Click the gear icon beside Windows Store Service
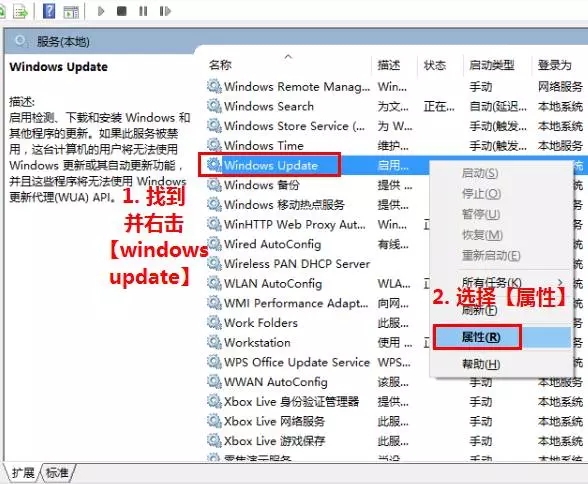This screenshot has height=484, width=588. (x=214, y=126)
